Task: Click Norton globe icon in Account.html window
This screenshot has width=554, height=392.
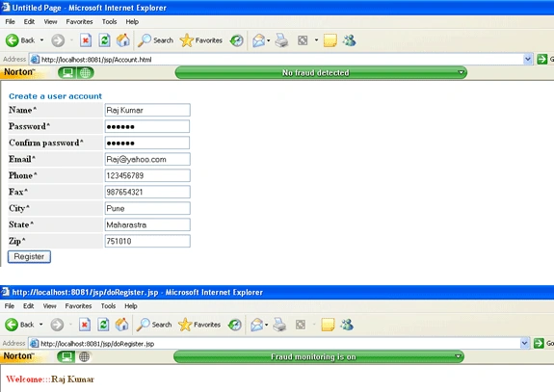Action: pos(85,73)
